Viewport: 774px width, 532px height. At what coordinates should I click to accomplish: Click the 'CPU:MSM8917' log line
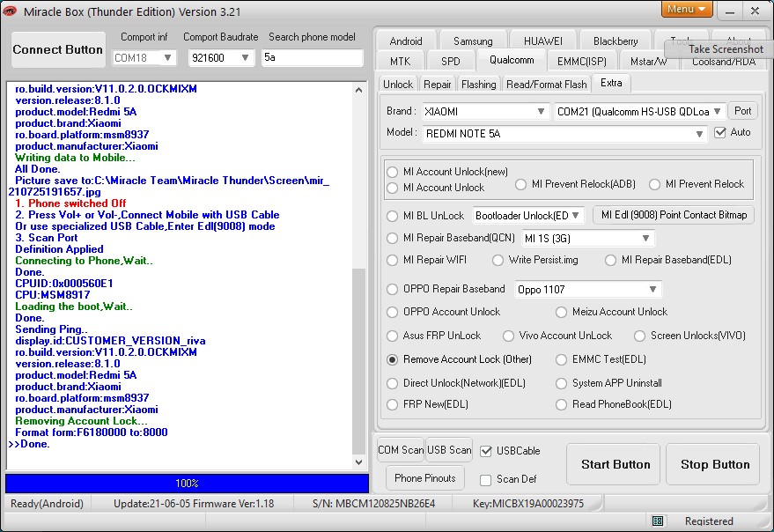53,295
